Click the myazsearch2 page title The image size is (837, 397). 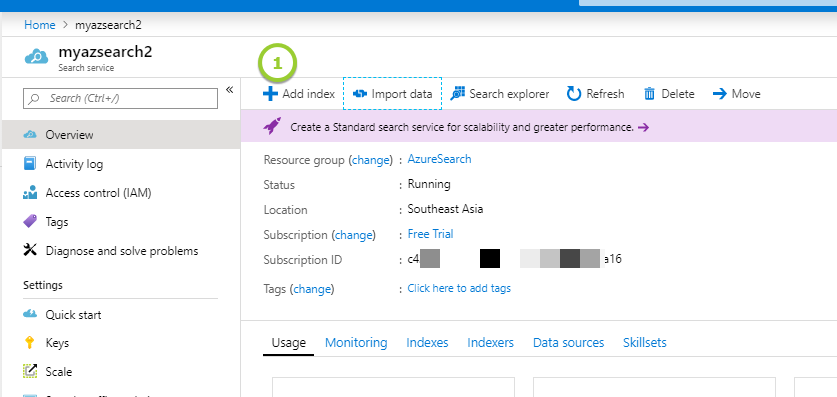pos(105,52)
